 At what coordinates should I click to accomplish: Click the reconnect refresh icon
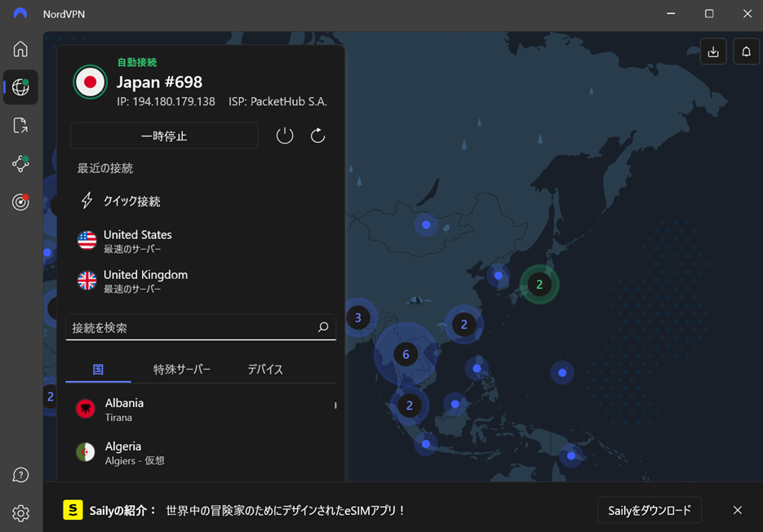pyautogui.click(x=317, y=135)
